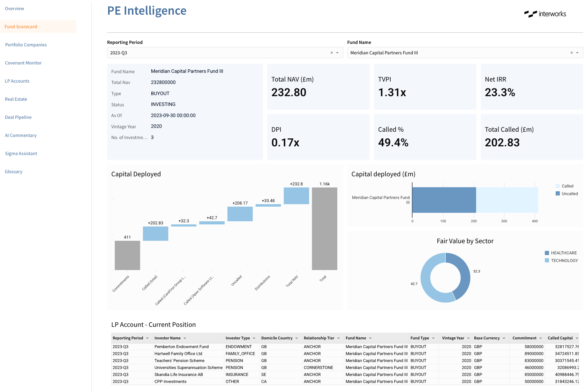
Task: Click the TECHNOLOGY legend color swatch
Action: click(547, 260)
